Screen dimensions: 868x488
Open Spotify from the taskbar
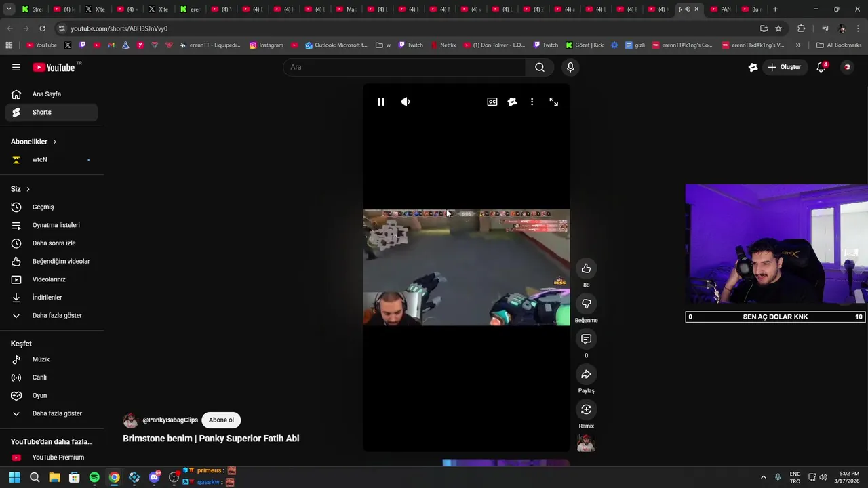coord(94,477)
